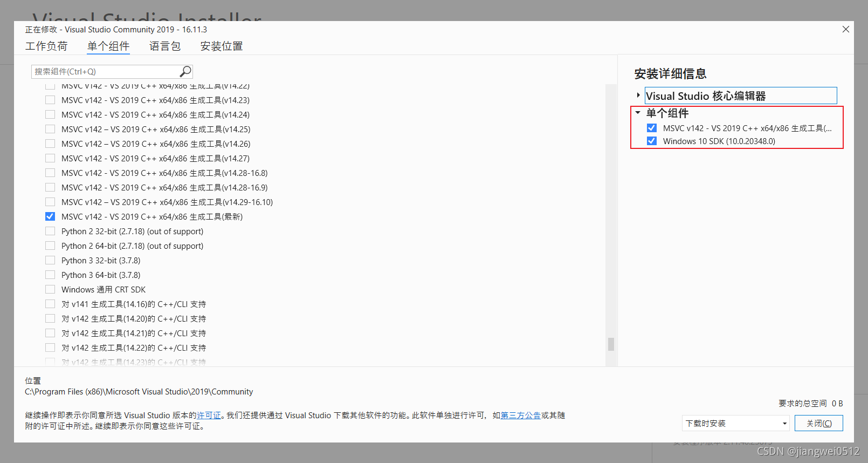The image size is (868, 463).
Task: Uncheck MSVC v142 in install details panel
Action: [x=652, y=128]
